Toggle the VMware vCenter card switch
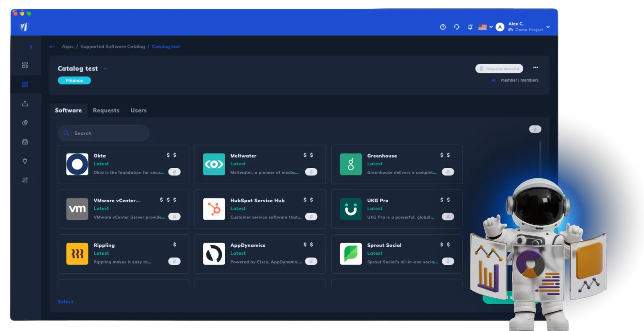 point(174,216)
